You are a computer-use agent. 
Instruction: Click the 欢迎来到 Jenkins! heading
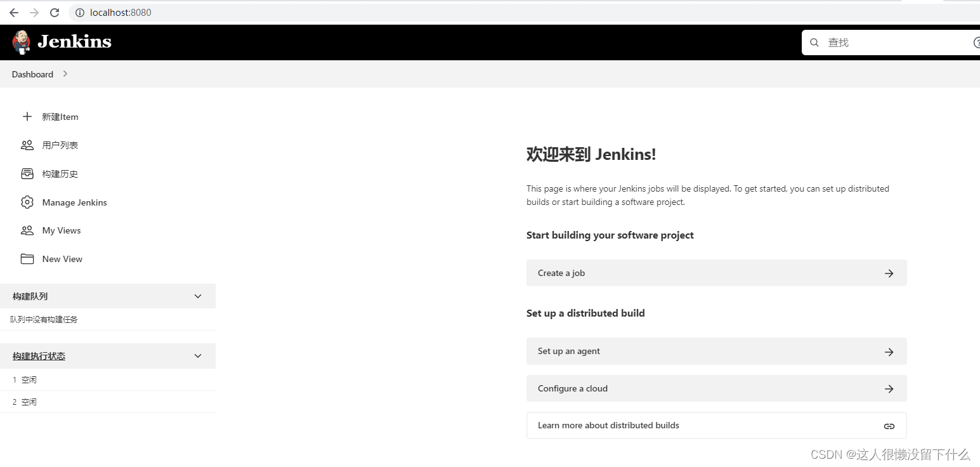point(591,154)
